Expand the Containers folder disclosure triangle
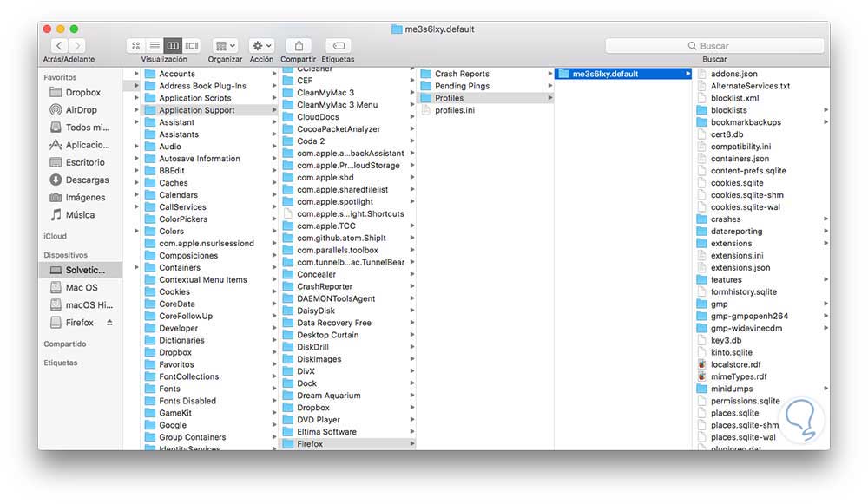868x504 pixels. (x=136, y=268)
